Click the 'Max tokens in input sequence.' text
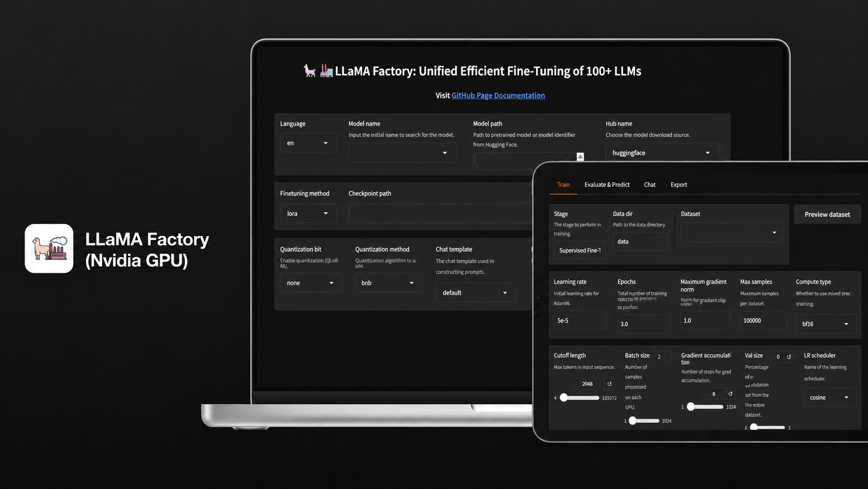This screenshot has width=868, height=489. (584, 367)
